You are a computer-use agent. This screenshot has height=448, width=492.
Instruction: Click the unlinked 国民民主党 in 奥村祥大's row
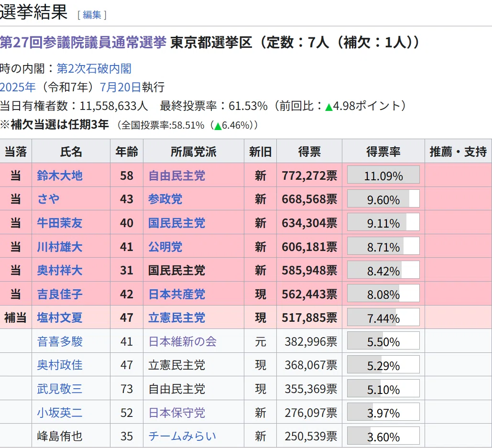pos(176,270)
